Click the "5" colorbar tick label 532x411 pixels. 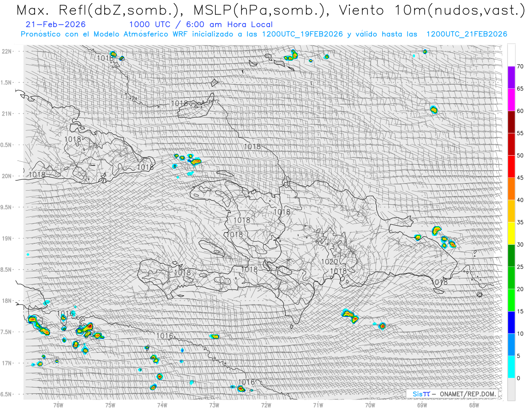(x=519, y=356)
